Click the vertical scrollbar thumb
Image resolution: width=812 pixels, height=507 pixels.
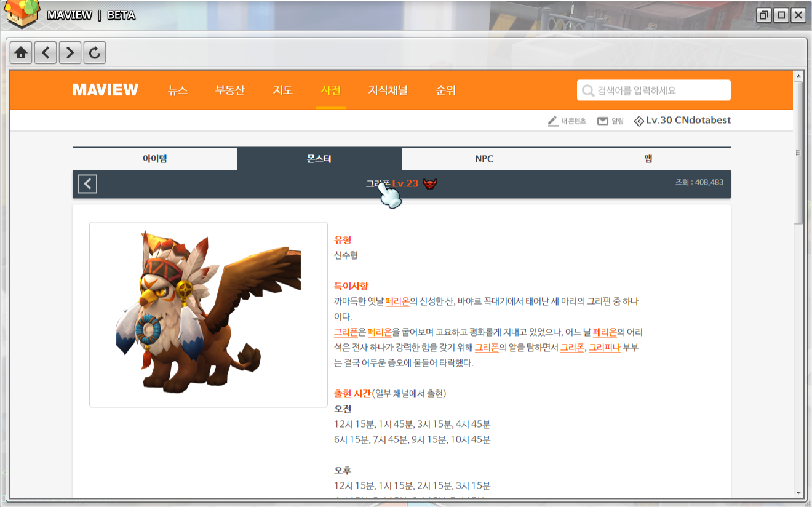pos(798,152)
